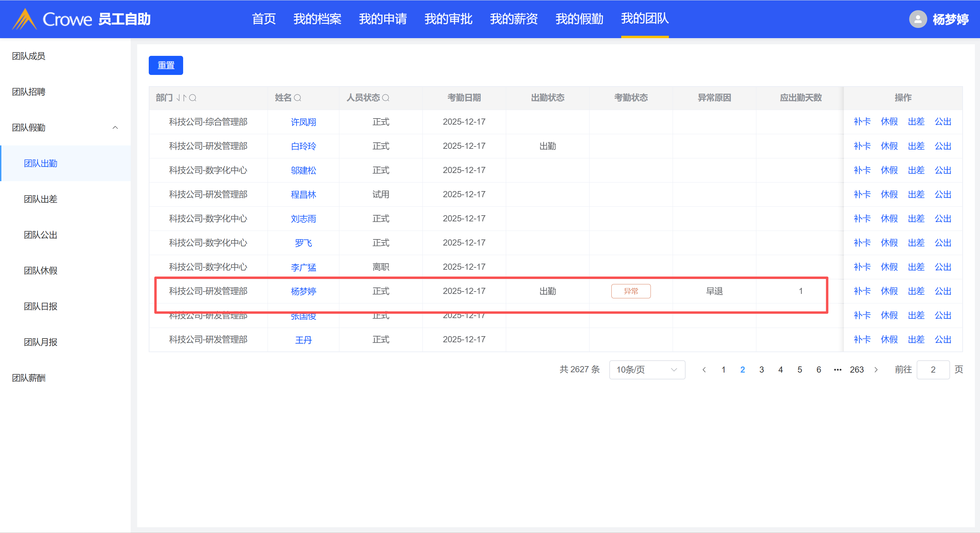Click pagination ellipsis to jump pages

click(x=837, y=370)
